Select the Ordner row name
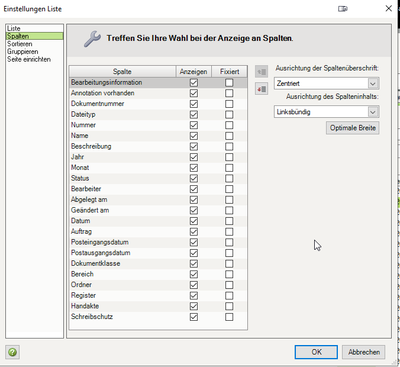This screenshot has height=367, width=400. (x=81, y=285)
